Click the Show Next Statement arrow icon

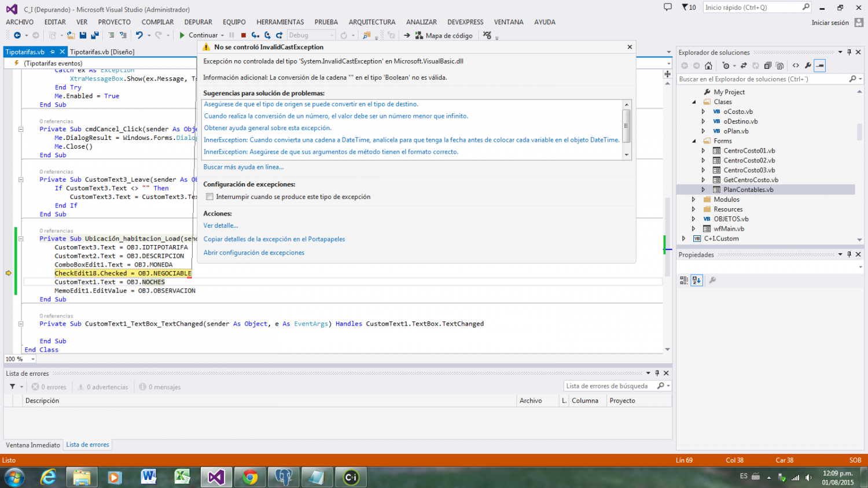[x=407, y=35]
